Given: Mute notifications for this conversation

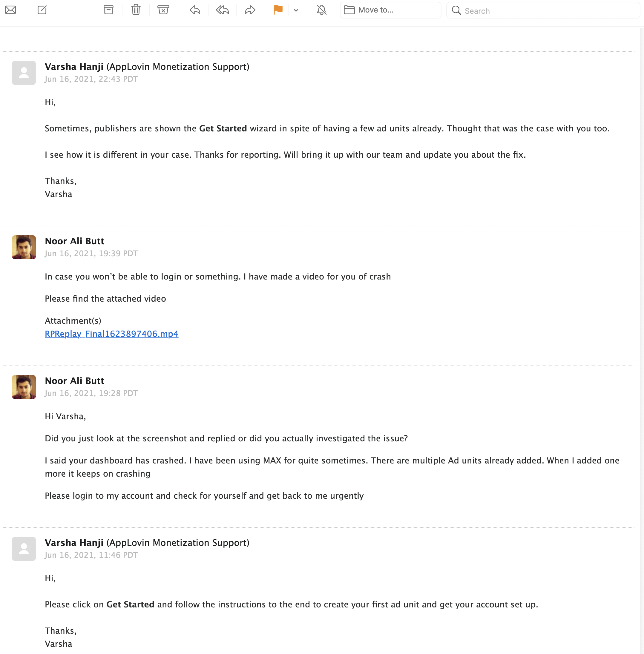Looking at the screenshot, I should [322, 10].
